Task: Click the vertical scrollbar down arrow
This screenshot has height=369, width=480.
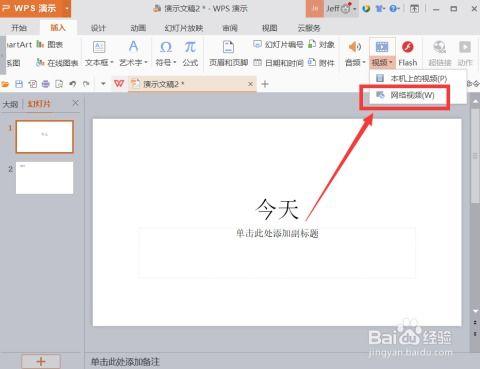Action: [475, 311]
